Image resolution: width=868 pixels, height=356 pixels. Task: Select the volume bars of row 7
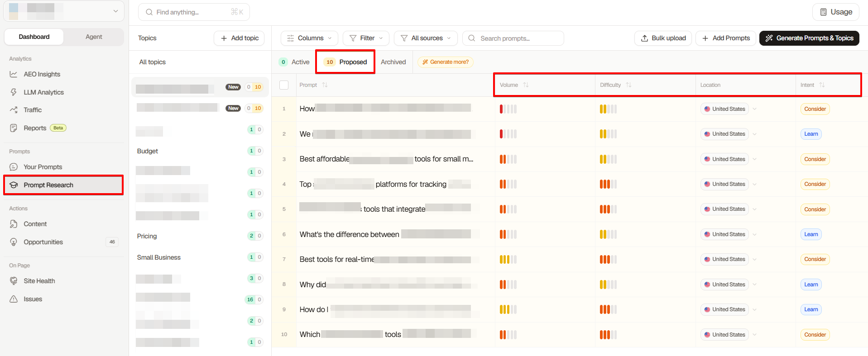click(508, 260)
